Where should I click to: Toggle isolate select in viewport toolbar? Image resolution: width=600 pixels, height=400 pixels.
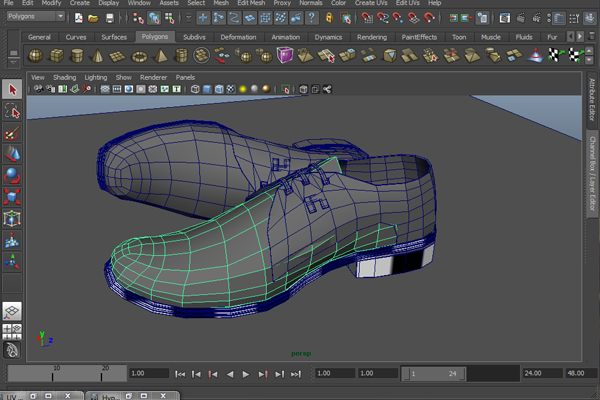[285, 89]
